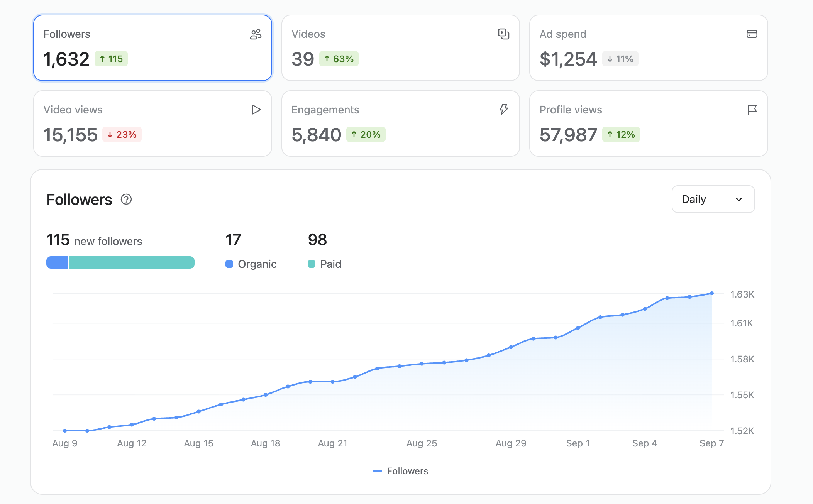This screenshot has height=504, width=813.
Task: Expand the chevron beside Daily
Action: [739, 200]
